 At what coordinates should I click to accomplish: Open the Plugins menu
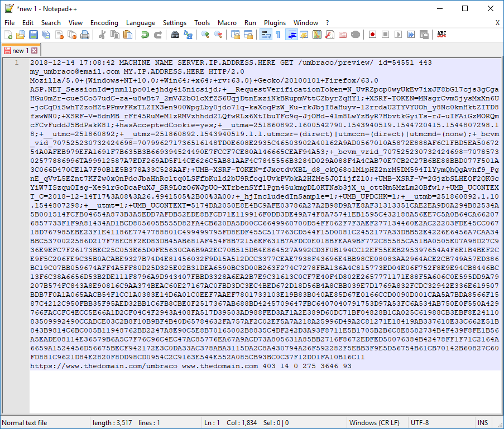coord(275,23)
